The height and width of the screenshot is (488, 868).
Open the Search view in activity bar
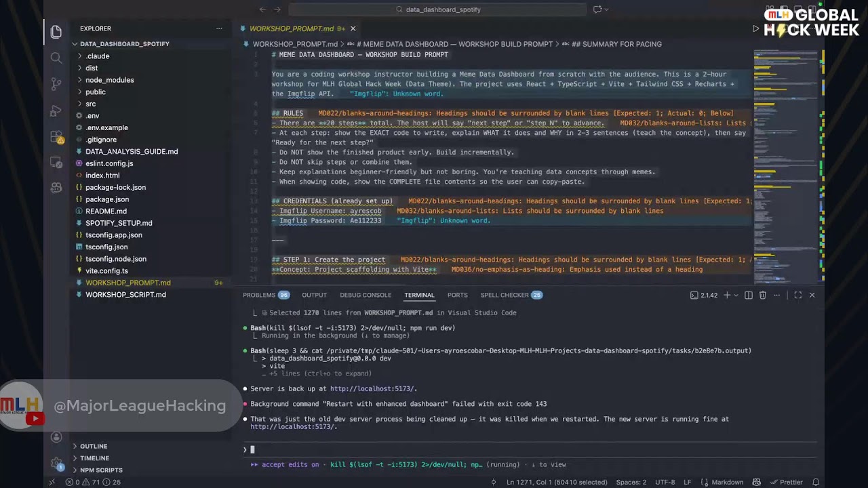[56, 58]
